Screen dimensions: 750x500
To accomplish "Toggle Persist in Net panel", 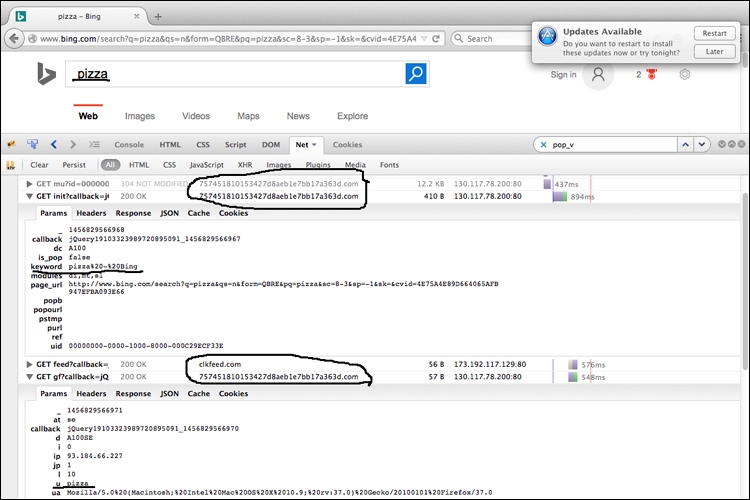I will click(74, 165).
